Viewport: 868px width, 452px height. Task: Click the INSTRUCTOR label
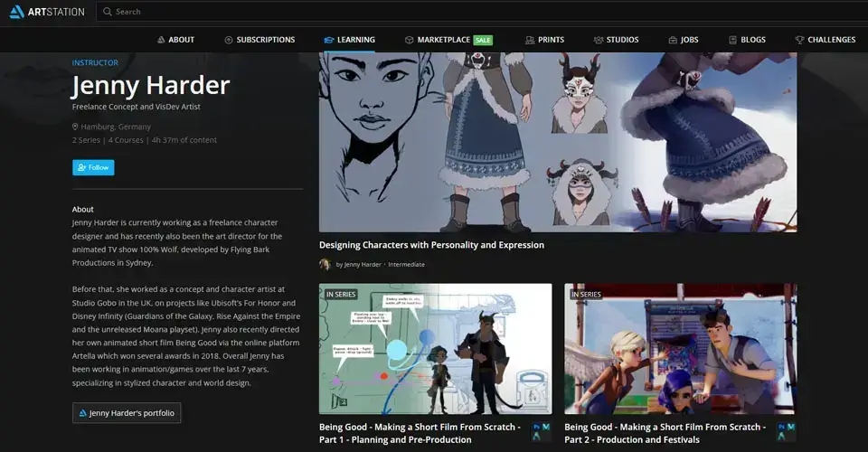[95, 62]
